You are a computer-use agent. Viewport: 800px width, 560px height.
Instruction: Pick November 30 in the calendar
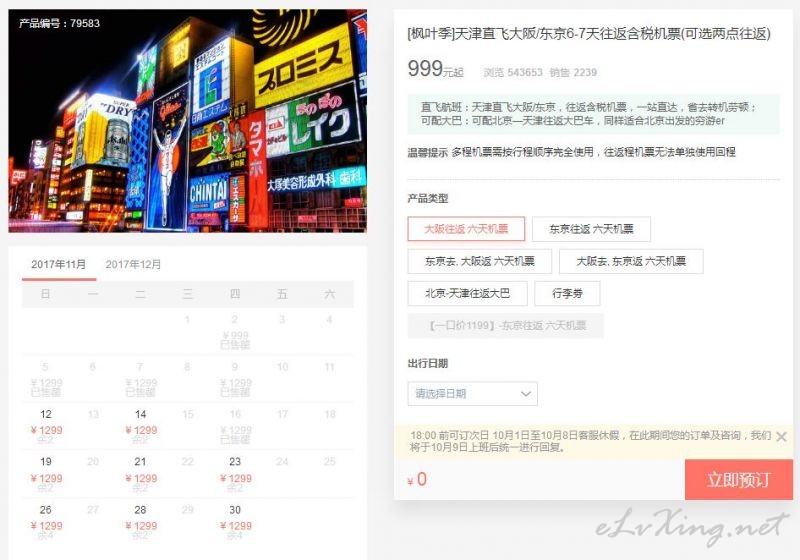pyautogui.click(x=235, y=521)
